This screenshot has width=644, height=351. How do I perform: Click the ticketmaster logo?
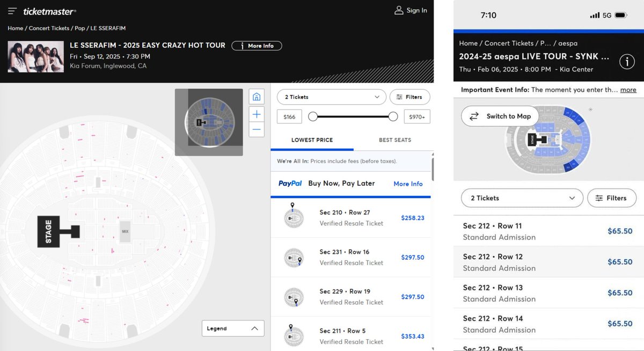(x=49, y=11)
